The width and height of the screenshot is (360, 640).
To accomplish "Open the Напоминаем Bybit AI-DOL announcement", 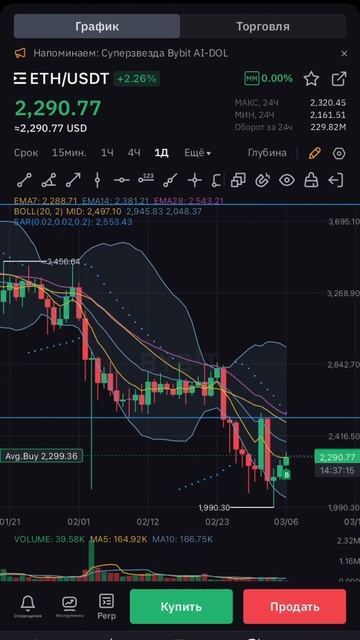I will point(131,53).
